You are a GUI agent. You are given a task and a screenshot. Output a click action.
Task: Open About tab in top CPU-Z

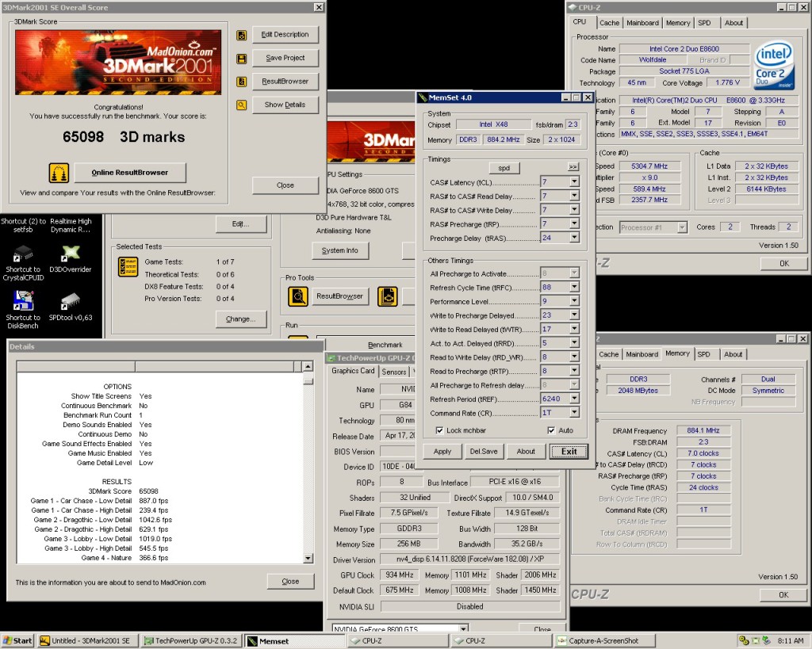(733, 23)
